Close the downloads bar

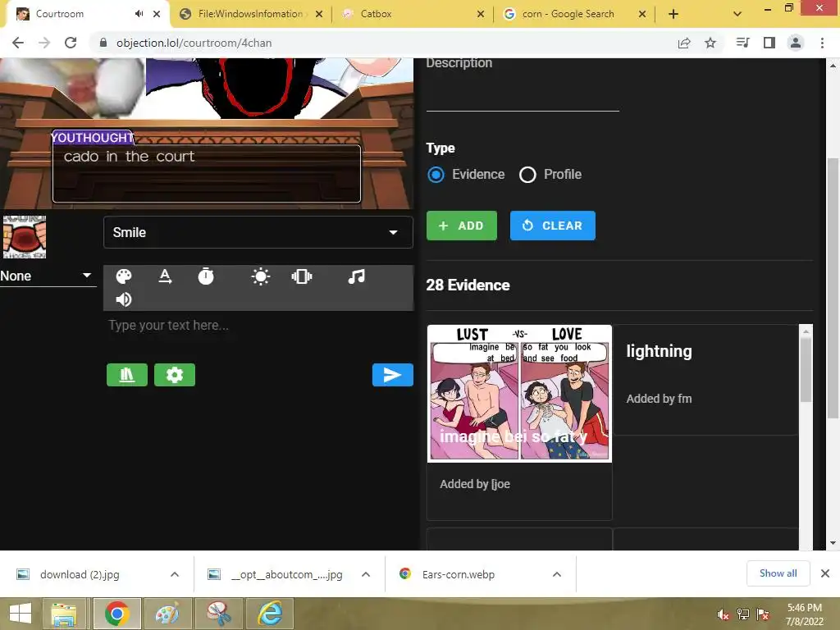coord(825,573)
